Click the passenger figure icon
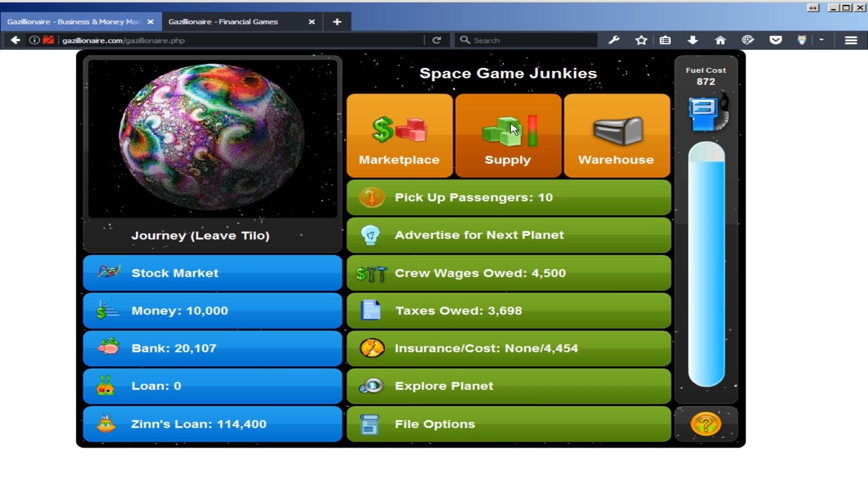This screenshot has height=488, width=868. click(x=372, y=197)
